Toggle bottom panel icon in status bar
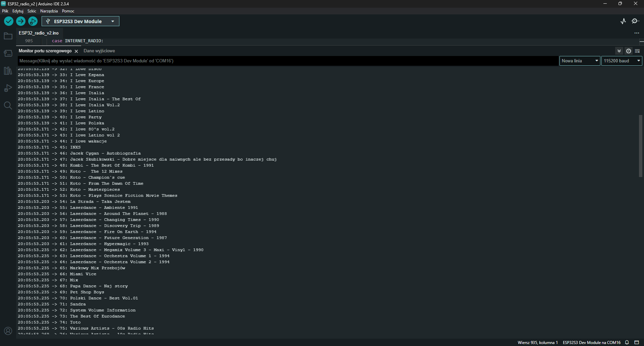 click(637, 342)
